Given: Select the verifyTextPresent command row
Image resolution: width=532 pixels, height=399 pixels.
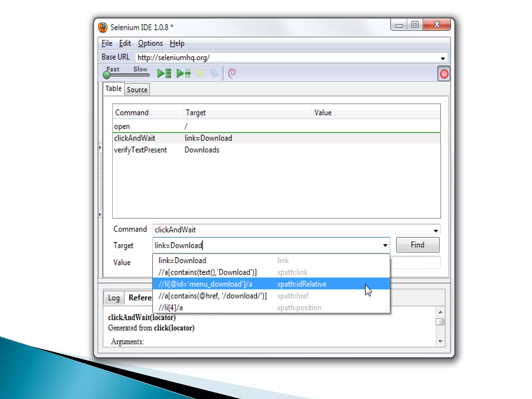Looking at the screenshot, I should point(140,150).
